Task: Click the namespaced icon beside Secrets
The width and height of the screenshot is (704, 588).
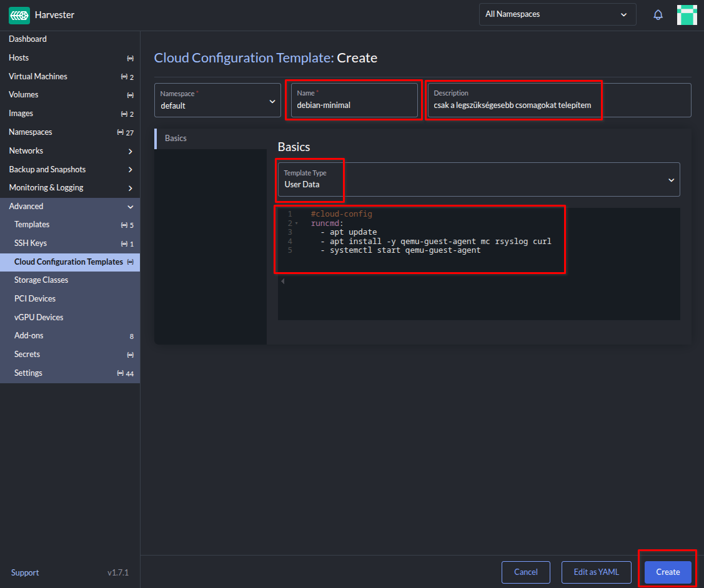Action: (130, 355)
